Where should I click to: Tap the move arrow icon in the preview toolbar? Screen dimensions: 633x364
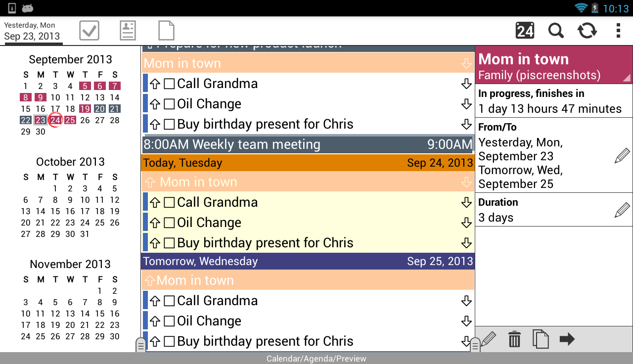pos(567,339)
